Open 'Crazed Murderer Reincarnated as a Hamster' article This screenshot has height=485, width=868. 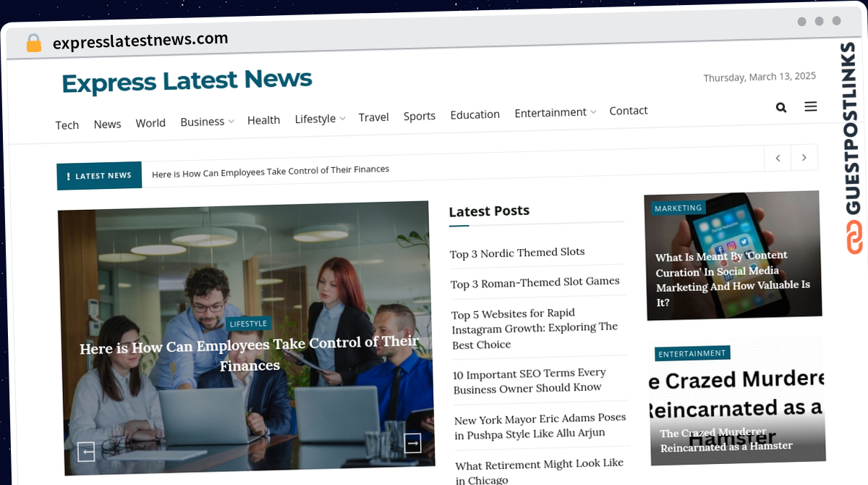pos(726,439)
